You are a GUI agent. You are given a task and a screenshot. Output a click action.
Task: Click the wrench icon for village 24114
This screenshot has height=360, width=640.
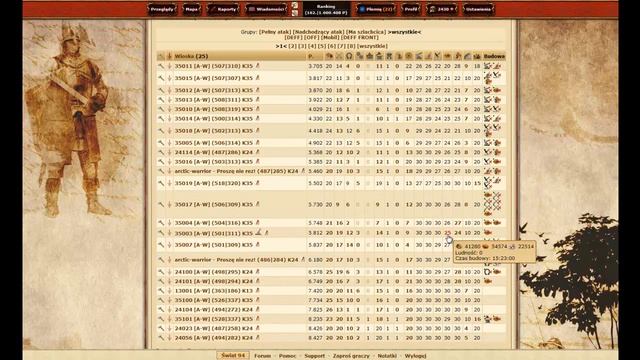coord(161,152)
